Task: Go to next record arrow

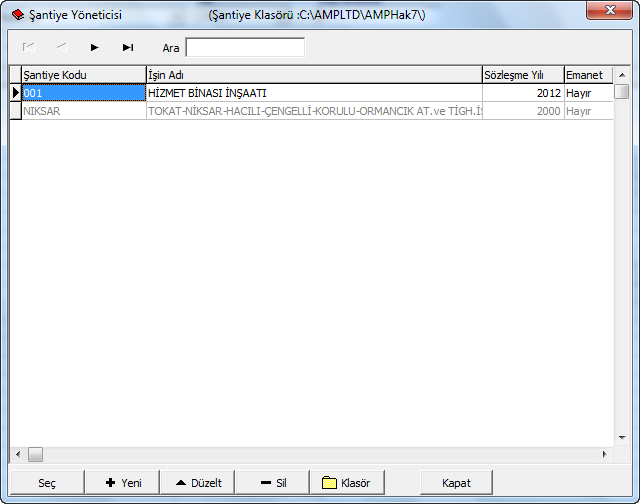Action: pyautogui.click(x=95, y=47)
